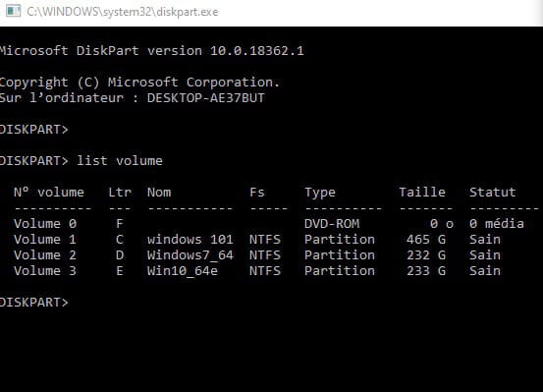This screenshot has height=392, width=543.
Task: Select the Volume 0 row label
Action: tap(45, 224)
